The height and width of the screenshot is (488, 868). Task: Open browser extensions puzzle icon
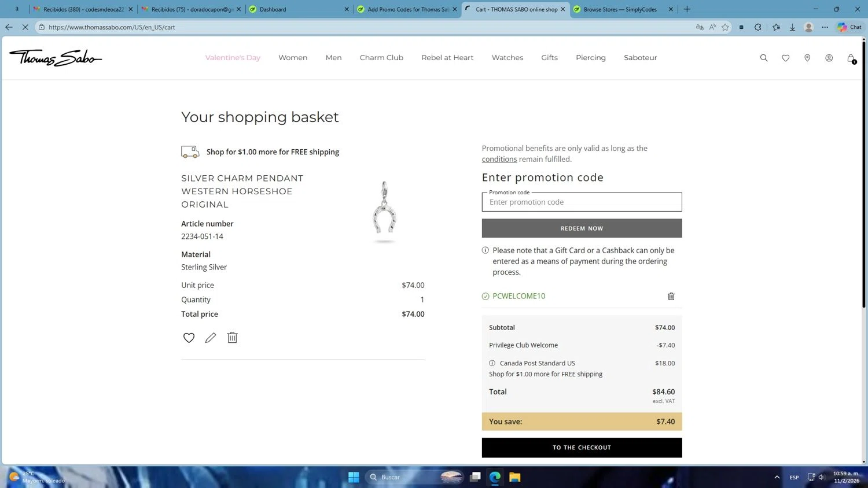tap(758, 27)
